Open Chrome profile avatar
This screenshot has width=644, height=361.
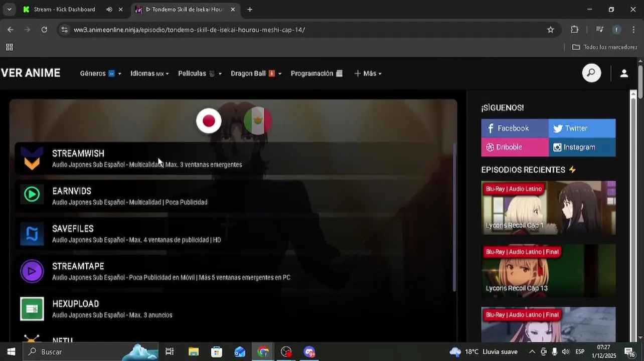click(616, 30)
